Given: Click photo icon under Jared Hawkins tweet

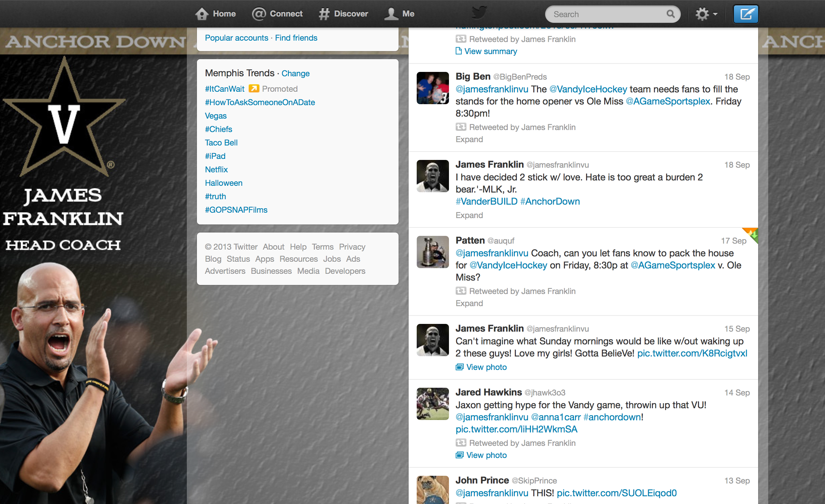Looking at the screenshot, I should pyautogui.click(x=459, y=455).
